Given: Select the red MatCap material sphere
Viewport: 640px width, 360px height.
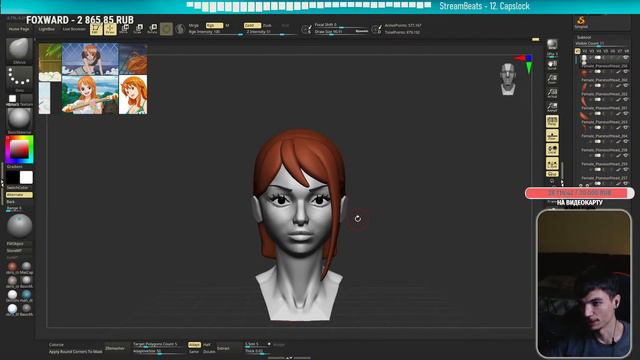Looking at the screenshot, I should 12,267.
